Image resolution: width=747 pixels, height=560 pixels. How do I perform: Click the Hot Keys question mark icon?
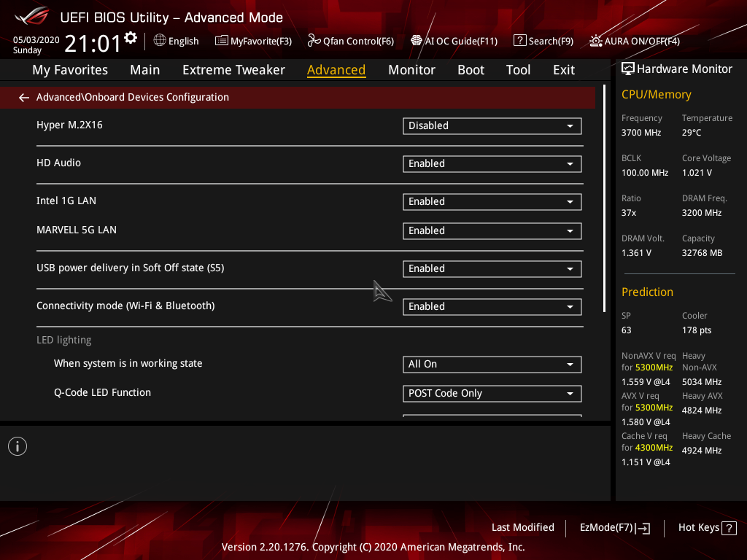(x=729, y=528)
